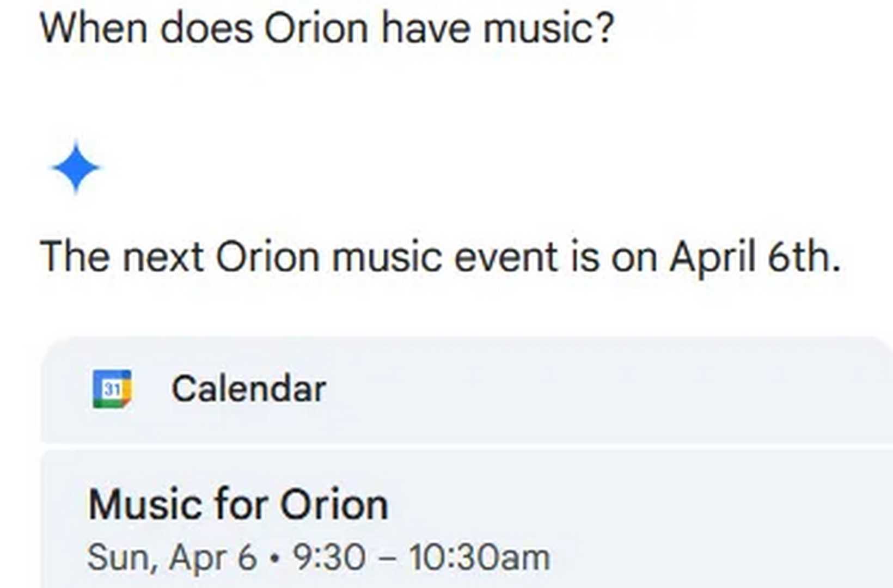This screenshot has height=588, width=893.
Task: Click the word 'music?' in the prompt
Action: click(x=549, y=28)
